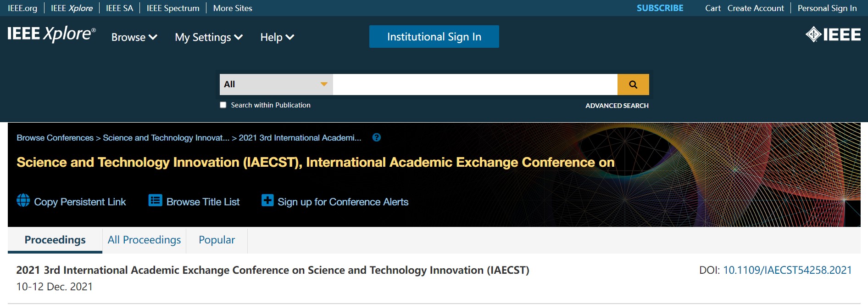868x305 pixels.
Task: Switch to the Popular tab
Action: (217, 240)
